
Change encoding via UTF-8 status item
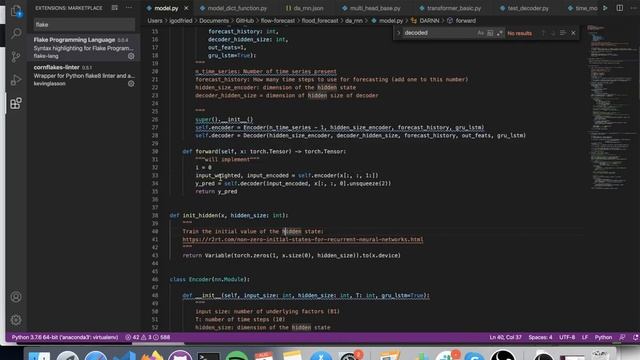(x=567, y=338)
